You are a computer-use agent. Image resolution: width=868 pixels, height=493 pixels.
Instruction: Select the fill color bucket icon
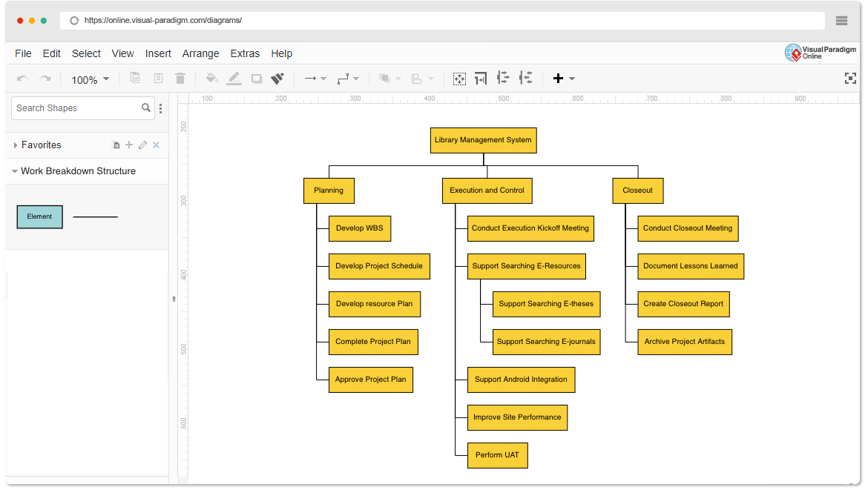211,78
